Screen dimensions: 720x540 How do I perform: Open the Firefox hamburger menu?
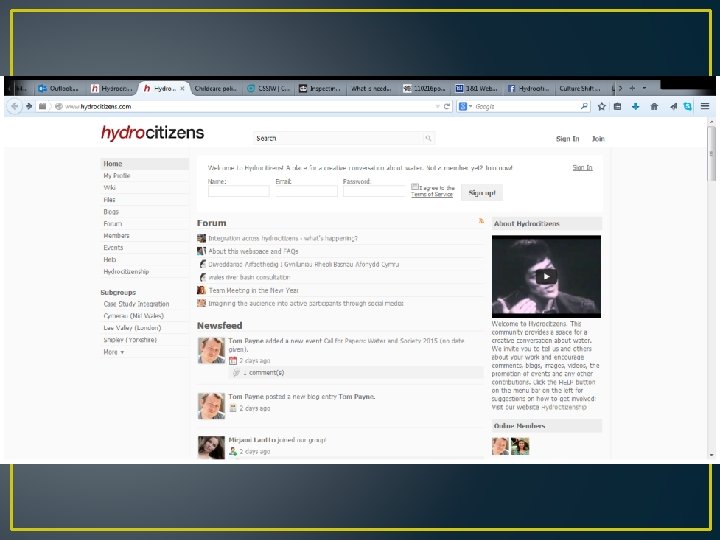coord(705,106)
